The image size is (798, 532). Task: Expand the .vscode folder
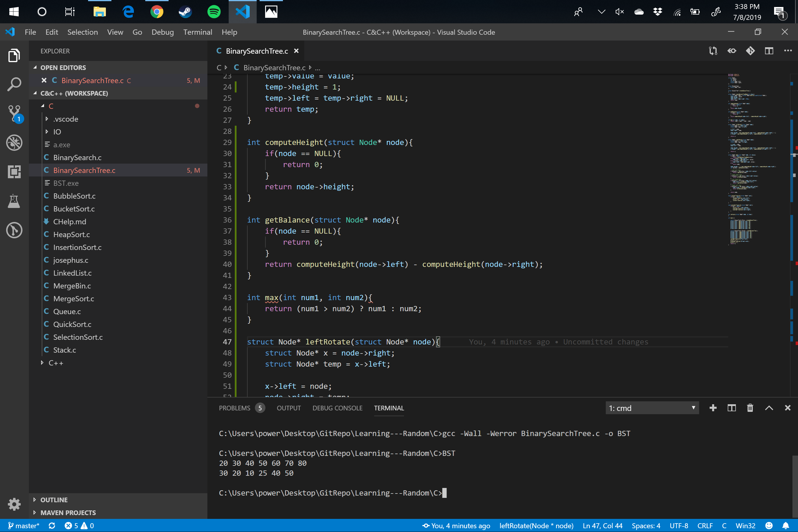click(x=47, y=119)
